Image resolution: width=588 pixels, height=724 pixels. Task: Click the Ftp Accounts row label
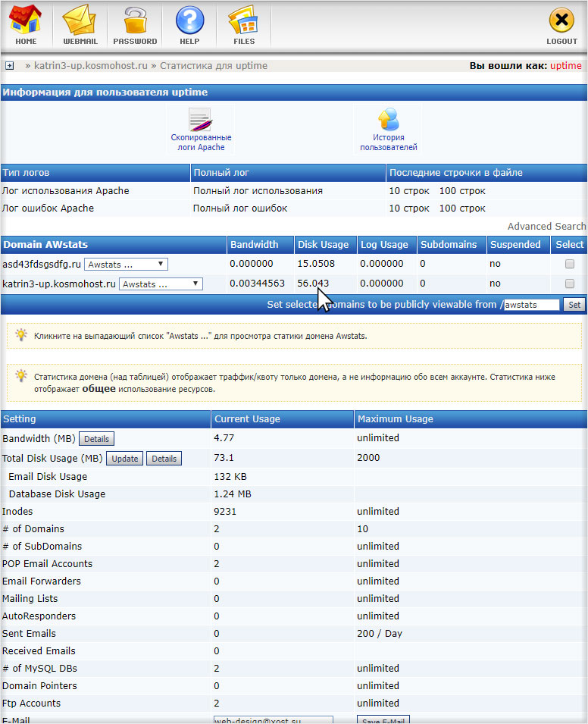pyautogui.click(x=31, y=704)
